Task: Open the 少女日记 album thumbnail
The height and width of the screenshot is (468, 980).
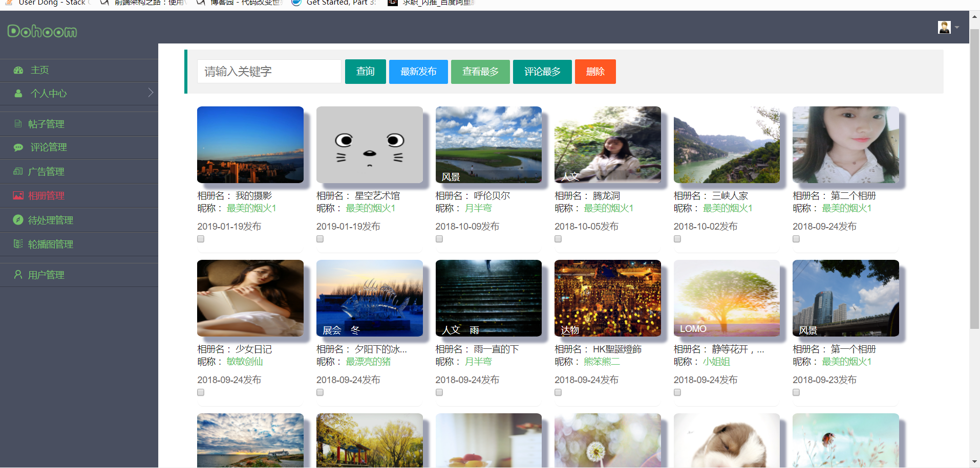Action: [x=250, y=298]
